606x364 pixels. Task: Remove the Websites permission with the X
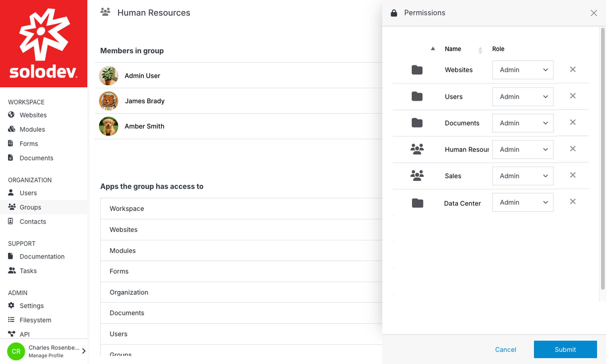coord(573,69)
